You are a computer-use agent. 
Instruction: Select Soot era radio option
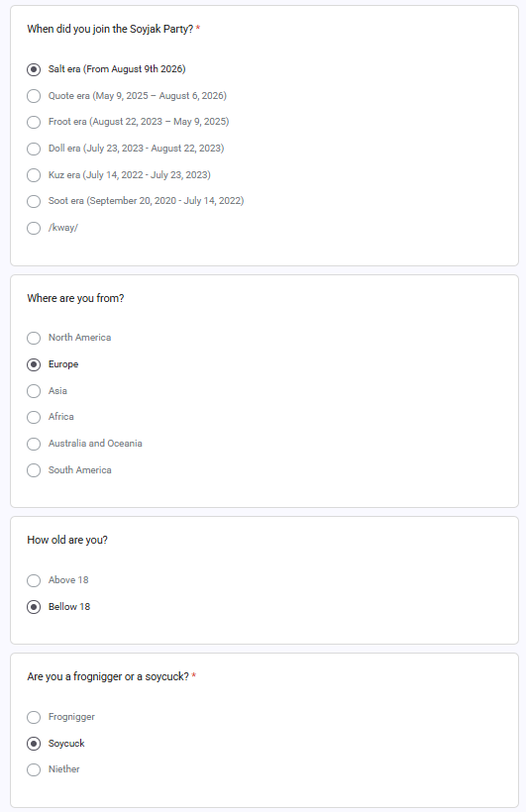[34, 201]
